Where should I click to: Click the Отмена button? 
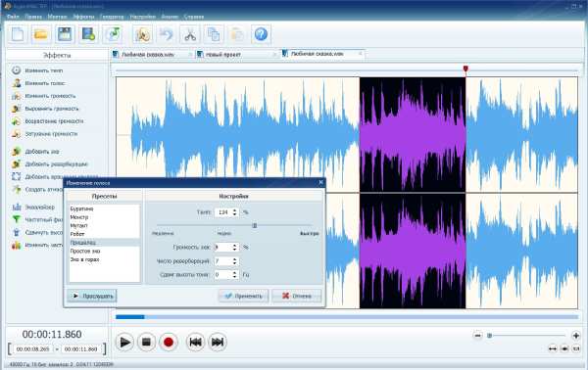pyautogui.click(x=297, y=296)
